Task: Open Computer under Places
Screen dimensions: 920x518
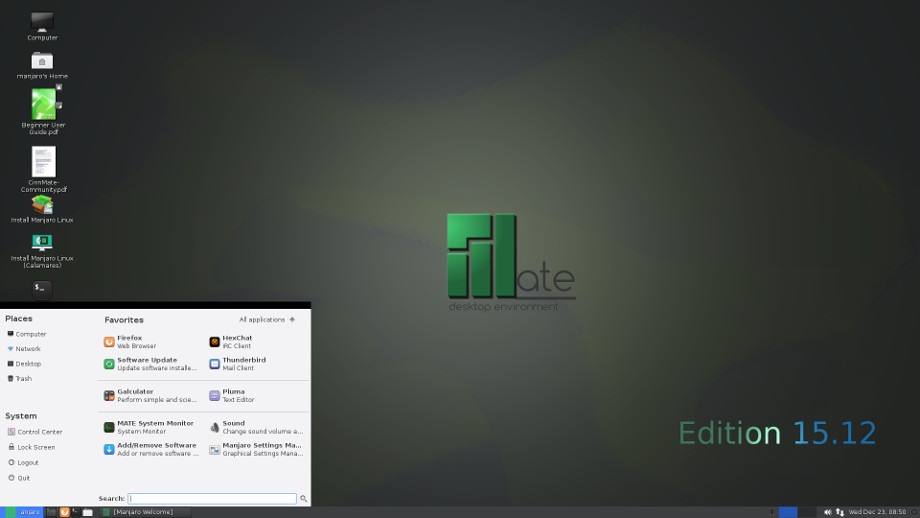Action: pyautogui.click(x=27, y=334)
